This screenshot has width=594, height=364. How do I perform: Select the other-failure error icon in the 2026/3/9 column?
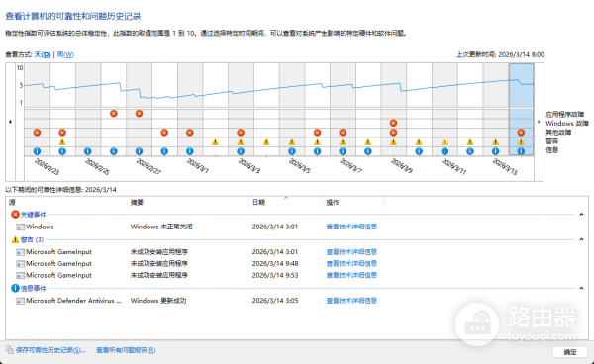point(394,133)
